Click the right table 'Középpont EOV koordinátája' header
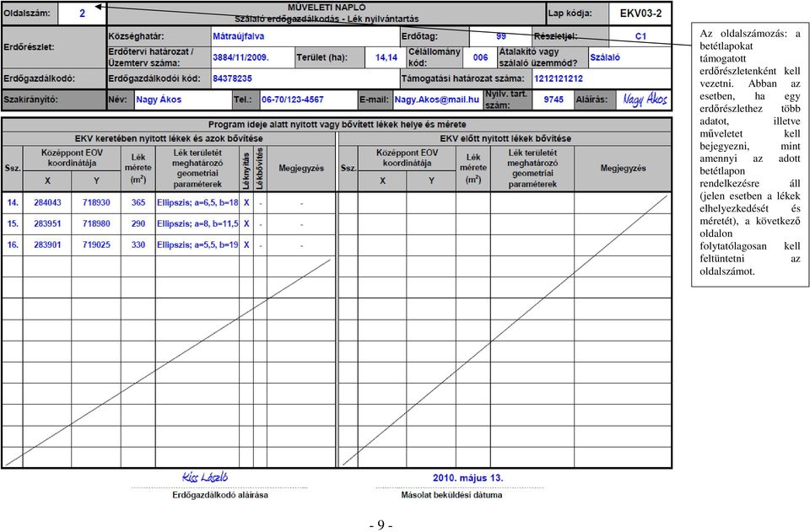The image size is (810, 532). pyautogui.click(x=407, y=158)
